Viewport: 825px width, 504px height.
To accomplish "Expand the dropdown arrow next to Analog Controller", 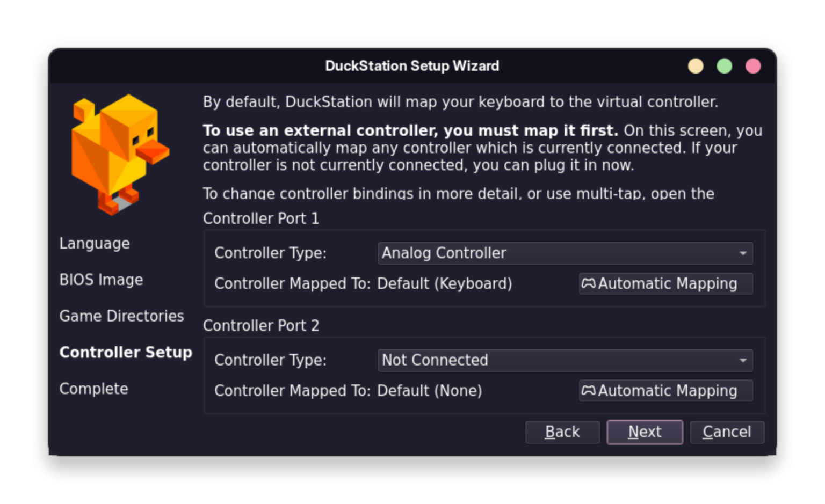I will pos(744,253).
